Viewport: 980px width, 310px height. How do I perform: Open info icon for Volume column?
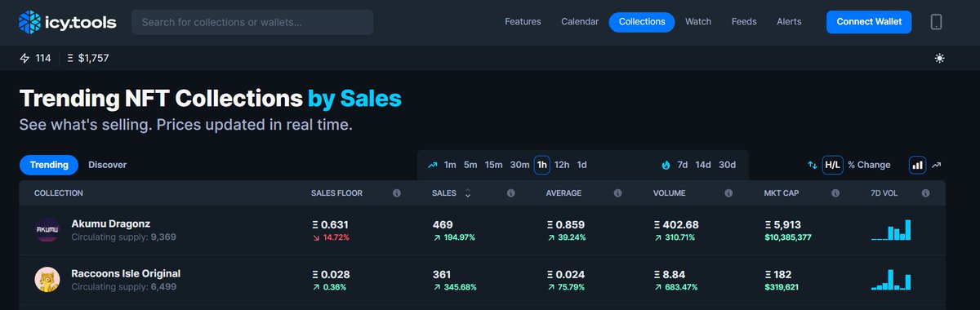point(728,193)
